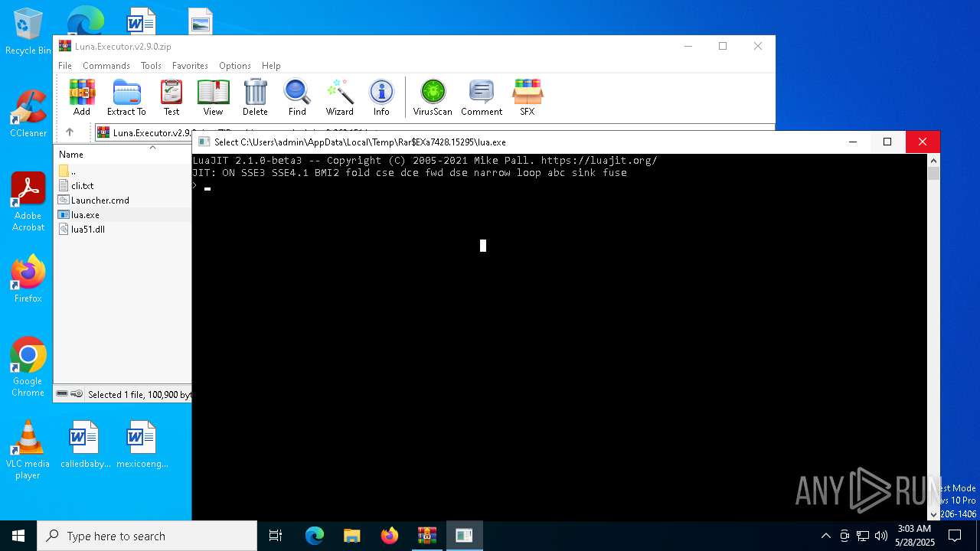Image resolution: width=980 pixels, height=551 pixels.
Task: Click the Comment toolbar icon
Action: (x=482, y=97)
